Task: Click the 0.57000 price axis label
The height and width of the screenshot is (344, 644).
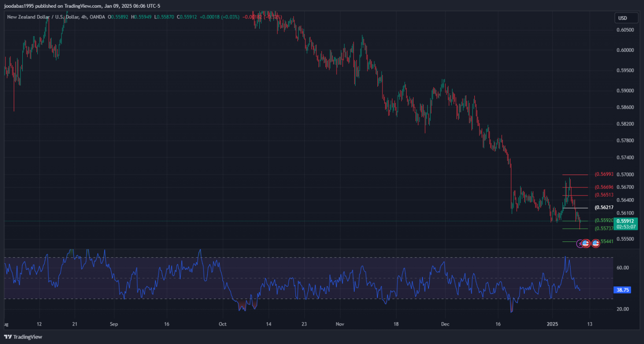Action: (625, 175)
